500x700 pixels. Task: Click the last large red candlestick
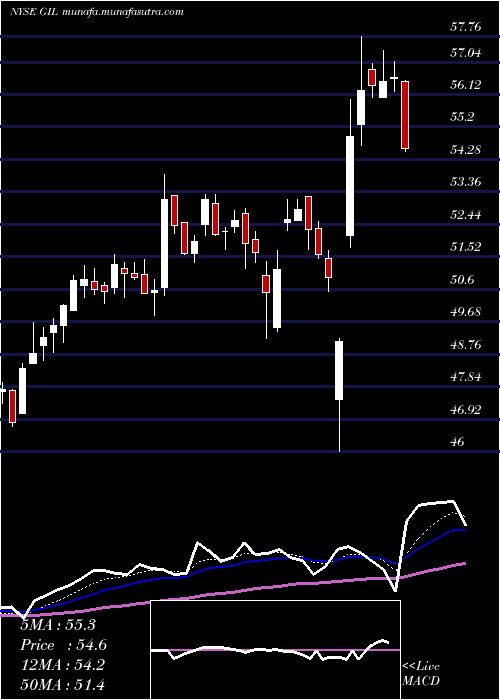pos(405,115)
